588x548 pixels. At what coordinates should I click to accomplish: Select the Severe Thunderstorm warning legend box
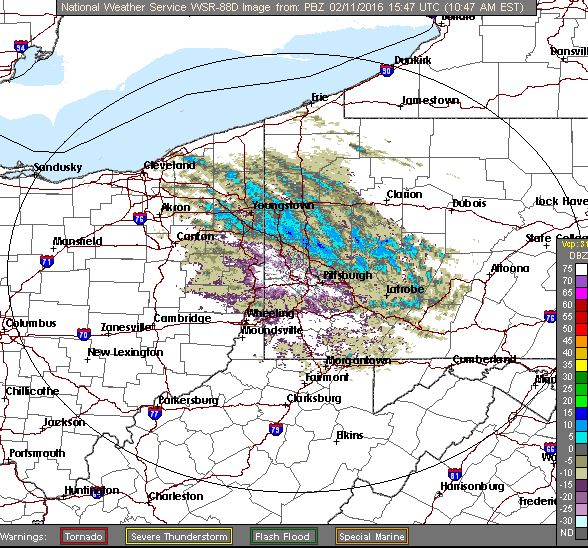point(179,536)
